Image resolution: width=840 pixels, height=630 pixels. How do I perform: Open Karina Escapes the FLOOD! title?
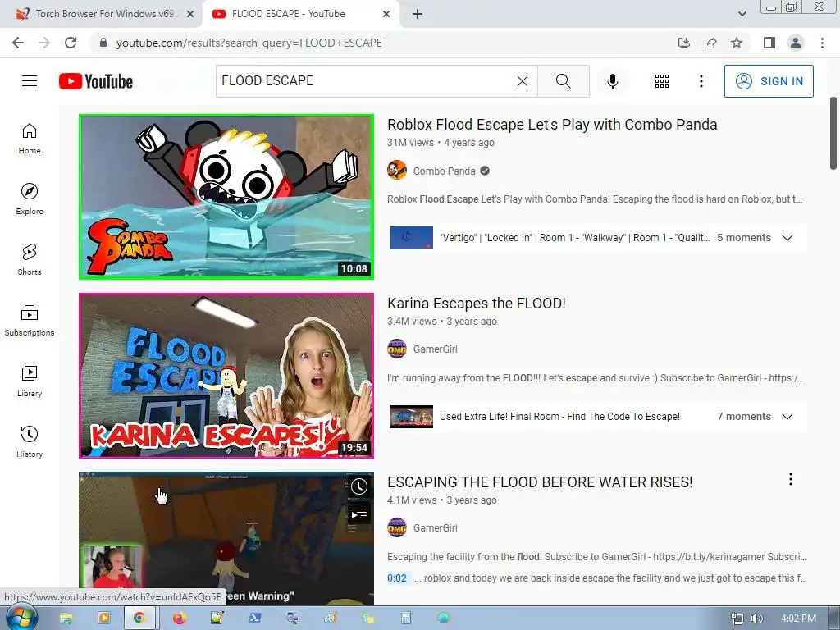click(477, 304)
